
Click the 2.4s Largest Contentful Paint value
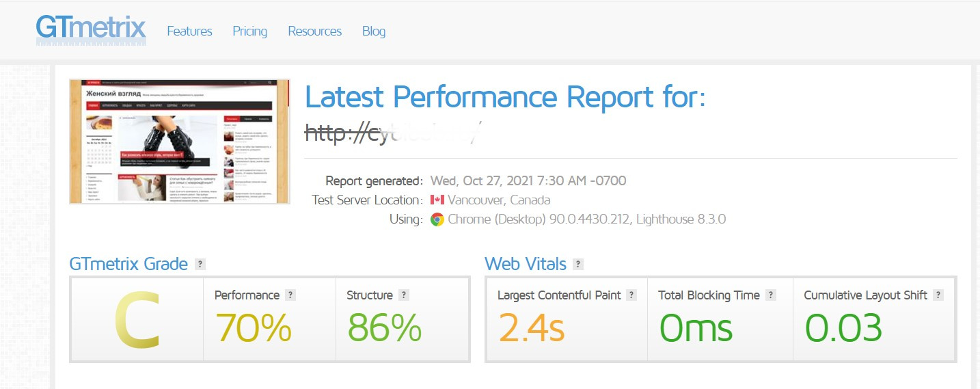(x=531, y=328)
